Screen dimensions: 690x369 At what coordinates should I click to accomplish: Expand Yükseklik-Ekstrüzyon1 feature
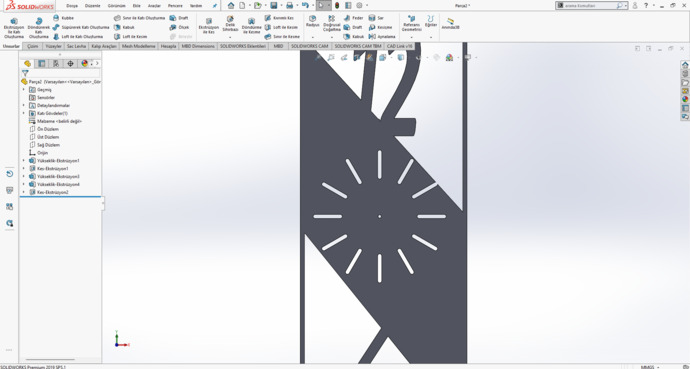point(24,161)
